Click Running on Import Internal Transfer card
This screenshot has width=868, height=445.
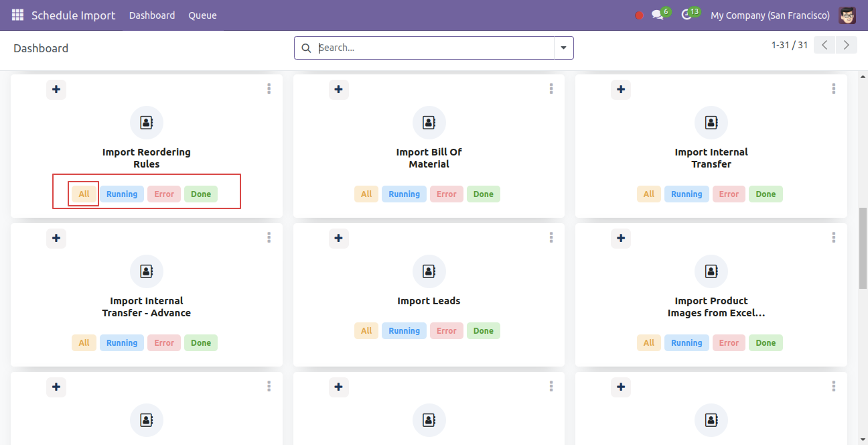coord(687,194)
